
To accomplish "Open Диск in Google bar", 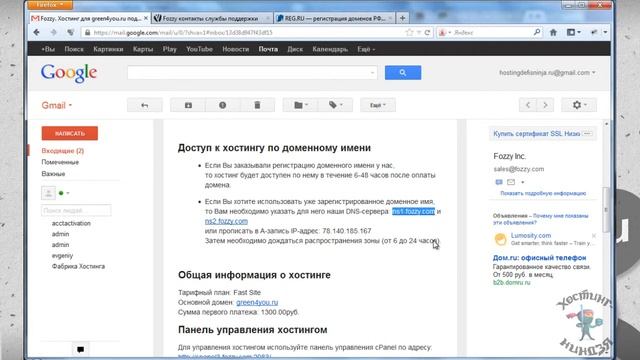I will pos(295,49).
